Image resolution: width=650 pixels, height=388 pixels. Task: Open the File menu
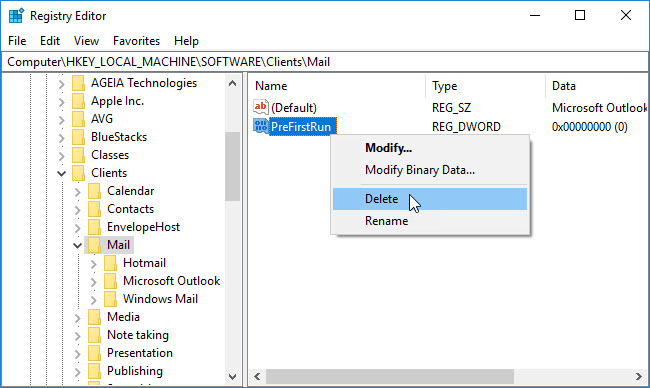click(x=17, y=41)
